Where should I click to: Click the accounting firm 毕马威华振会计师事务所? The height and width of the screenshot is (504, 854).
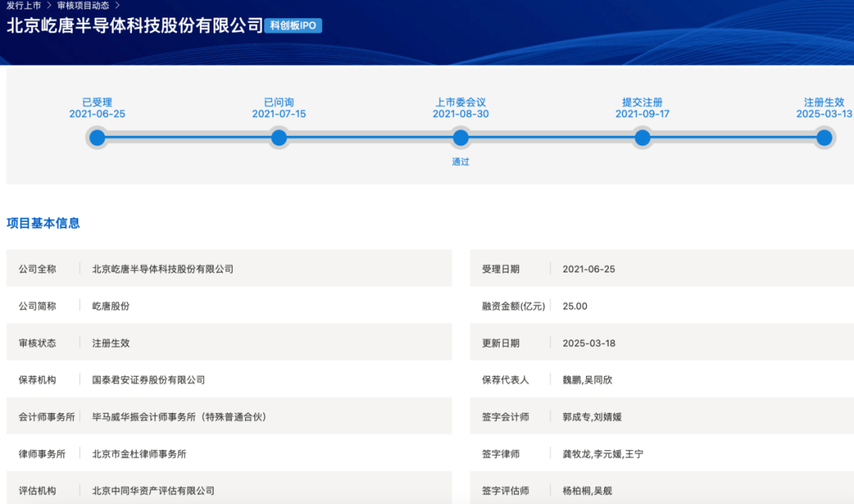[x=179, y=417]
